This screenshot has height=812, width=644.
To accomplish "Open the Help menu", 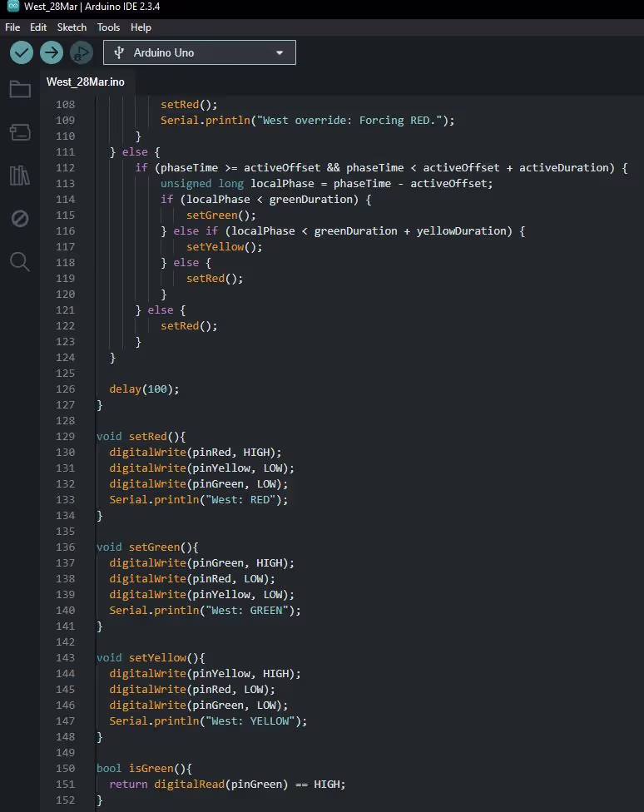I will [141, 27].
